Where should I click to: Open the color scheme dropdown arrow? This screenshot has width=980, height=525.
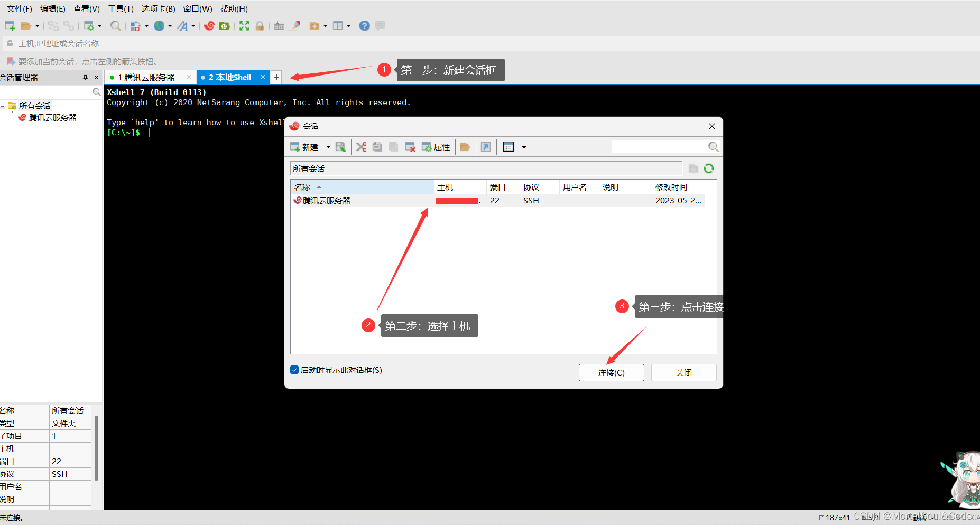click(147, 26)
